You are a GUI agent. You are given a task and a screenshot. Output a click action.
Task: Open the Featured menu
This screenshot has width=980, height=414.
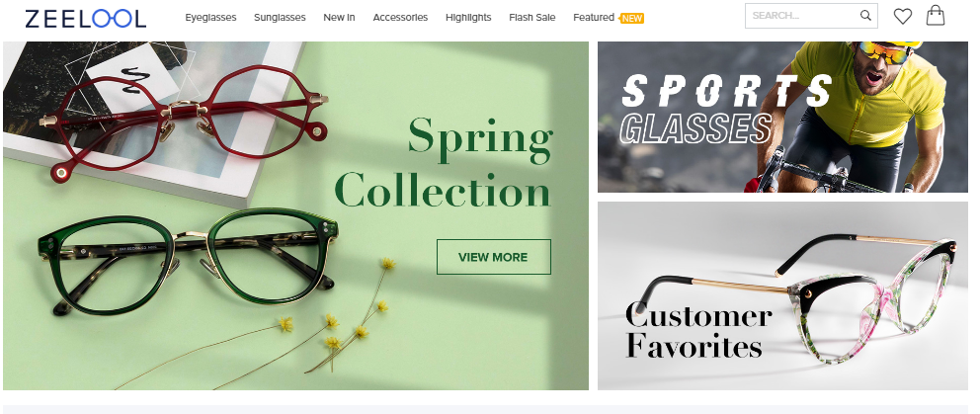[x=593, y=18]
